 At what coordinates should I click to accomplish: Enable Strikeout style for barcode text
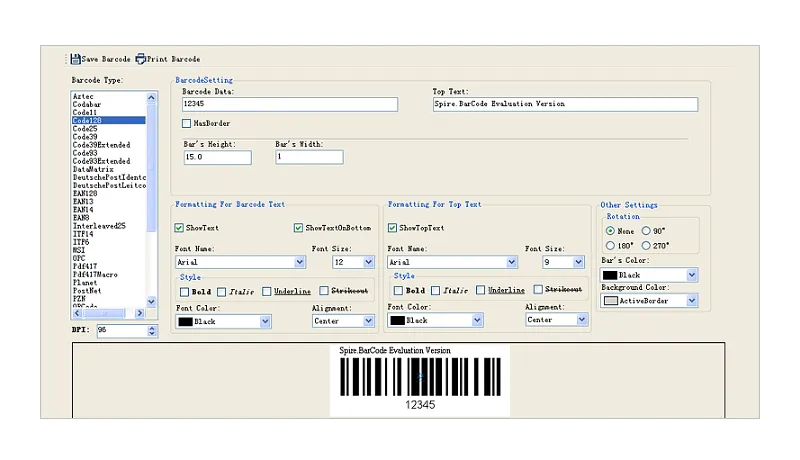[x=324, y=291]
